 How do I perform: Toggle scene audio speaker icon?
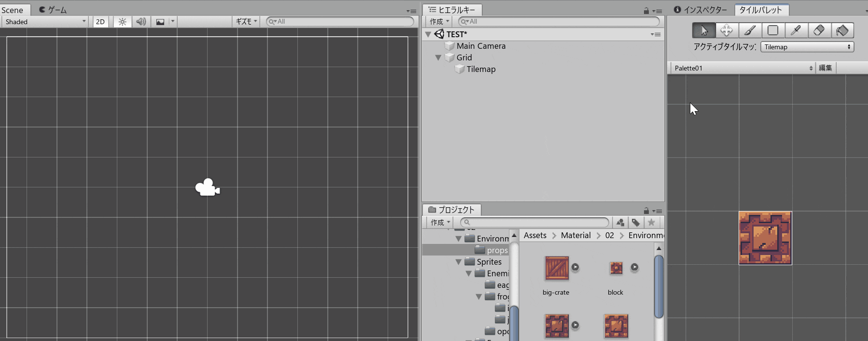pyautogui.click(x=141, y=22)
